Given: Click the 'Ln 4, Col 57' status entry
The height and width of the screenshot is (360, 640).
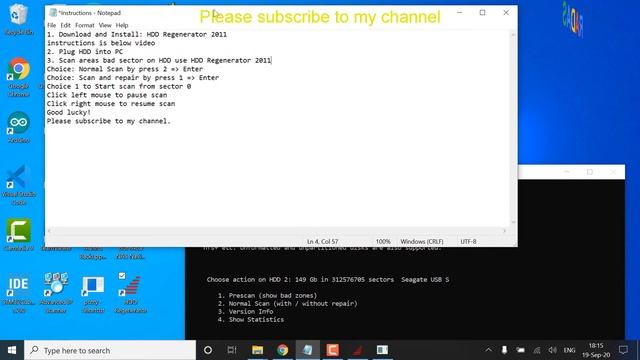Looking at the screenshot, I should 322,242.
